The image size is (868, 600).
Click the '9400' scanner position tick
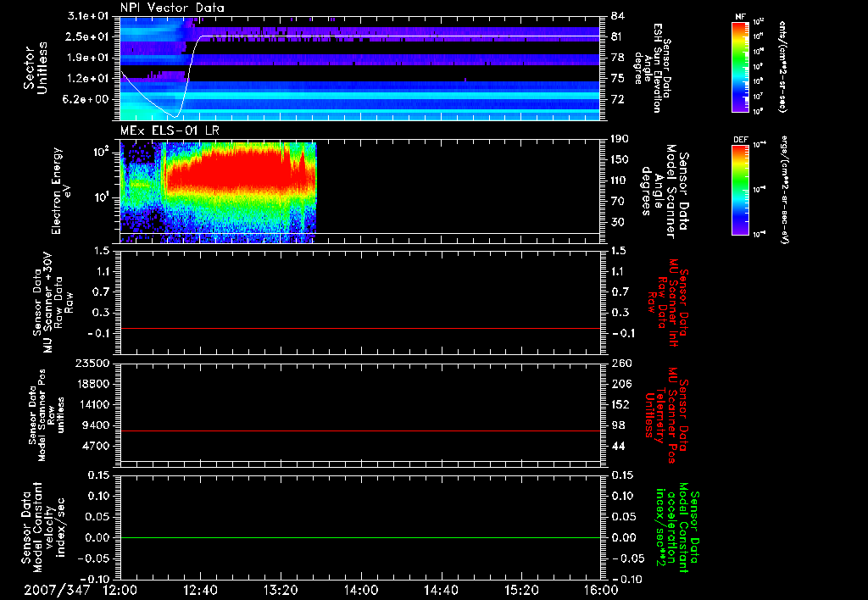coord(96,425)
